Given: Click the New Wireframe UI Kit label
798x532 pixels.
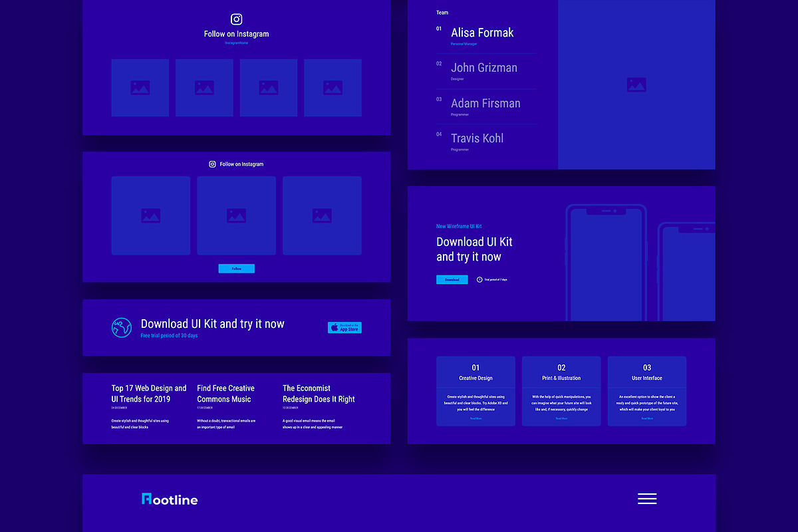Looking at the screenshot, I should coord(459,227).
